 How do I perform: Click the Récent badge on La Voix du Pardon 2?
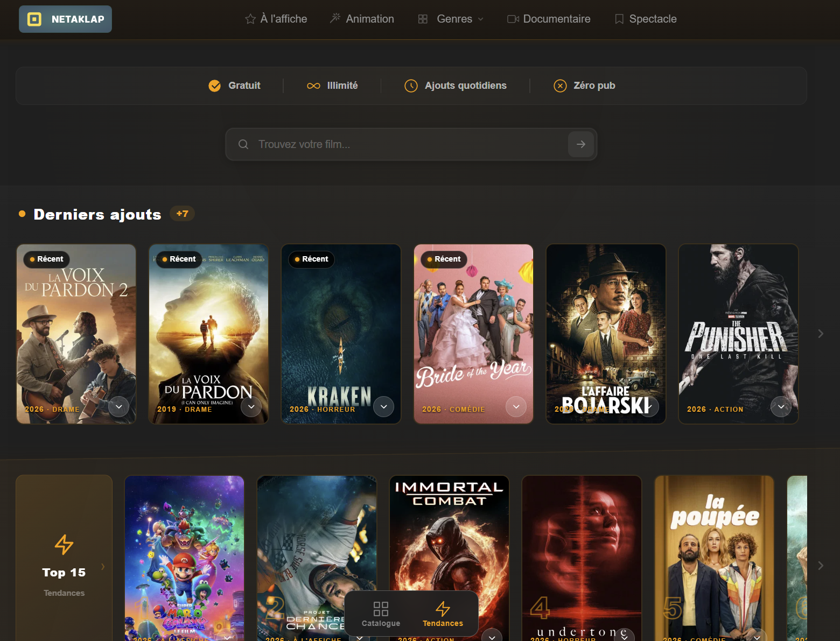click(46, 259)
